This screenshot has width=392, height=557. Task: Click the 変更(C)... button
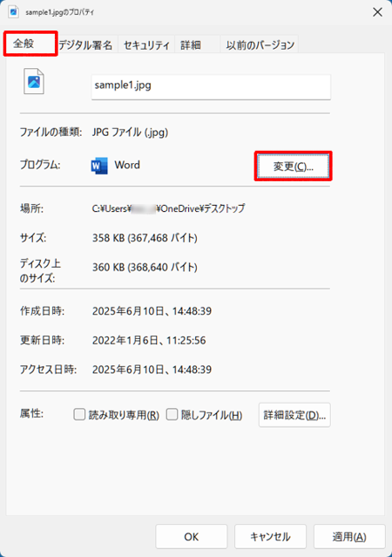point(294,166)
